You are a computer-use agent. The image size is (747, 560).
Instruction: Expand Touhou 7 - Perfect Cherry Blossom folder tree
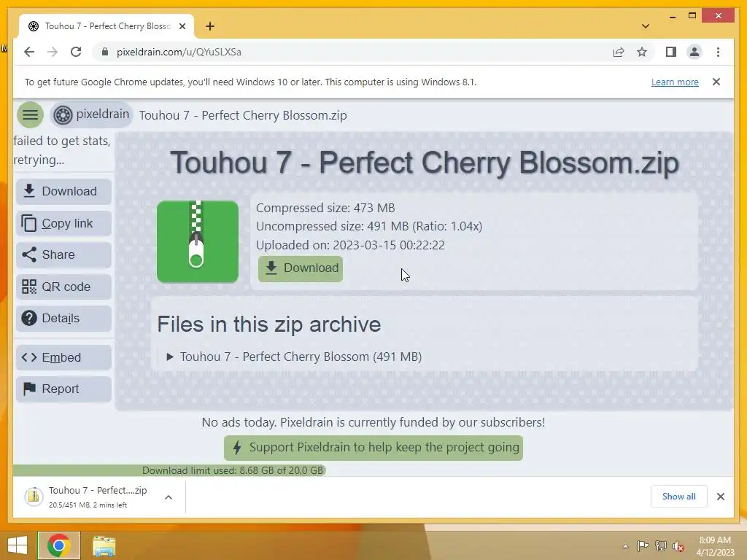click(169, 357)
